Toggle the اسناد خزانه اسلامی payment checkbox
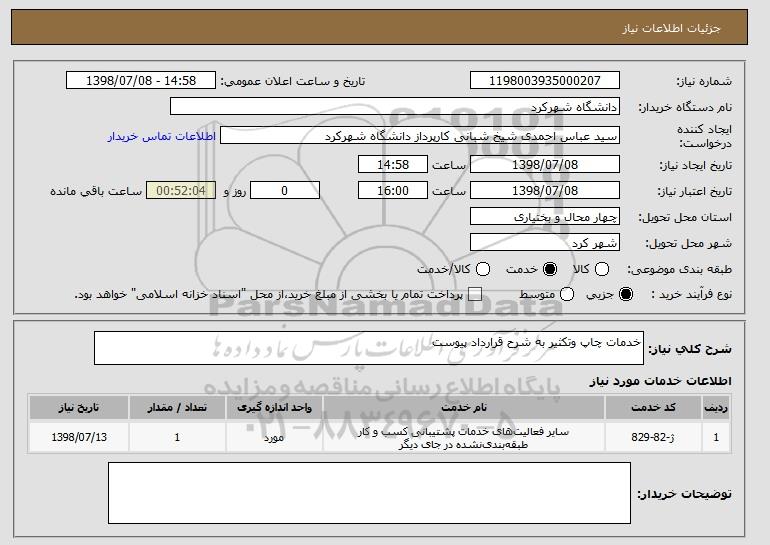Screen dimensions: 770x545 474,295
